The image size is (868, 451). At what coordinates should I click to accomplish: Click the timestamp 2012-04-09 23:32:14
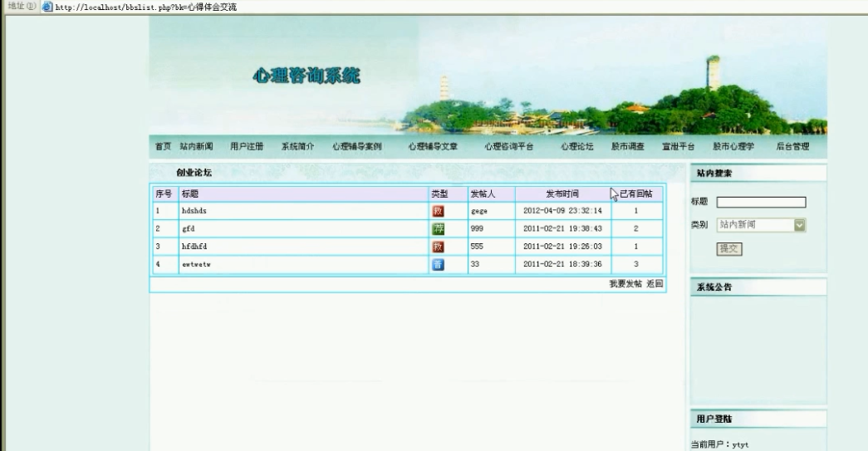click(x=562, y=211)
